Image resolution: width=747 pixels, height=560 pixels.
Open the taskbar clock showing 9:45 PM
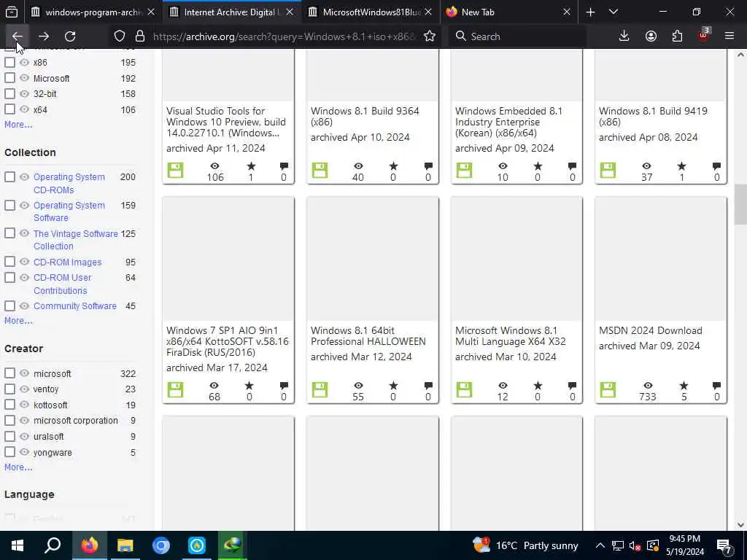684,545
